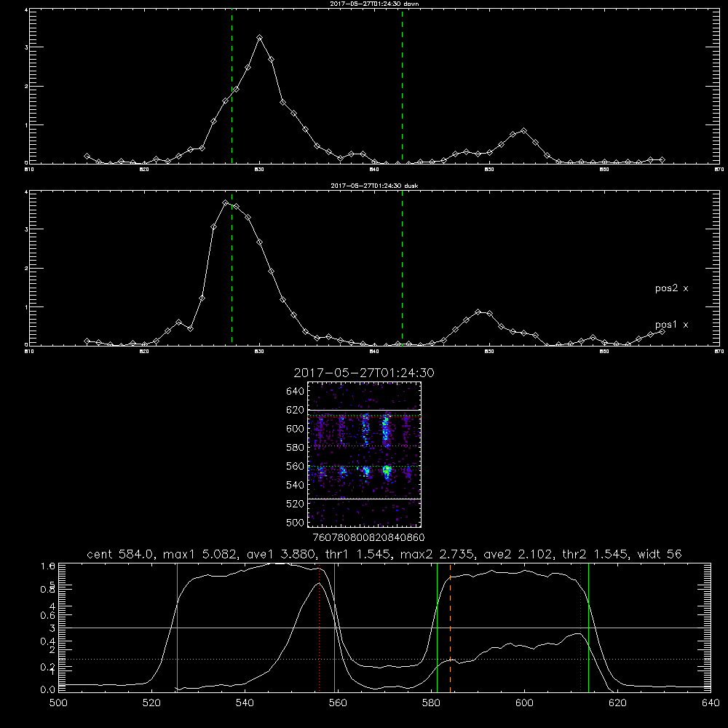The image size is (728, 728).
Task: Click the '580' label on bottom plot x-axis
Action: tap(431, 703)
